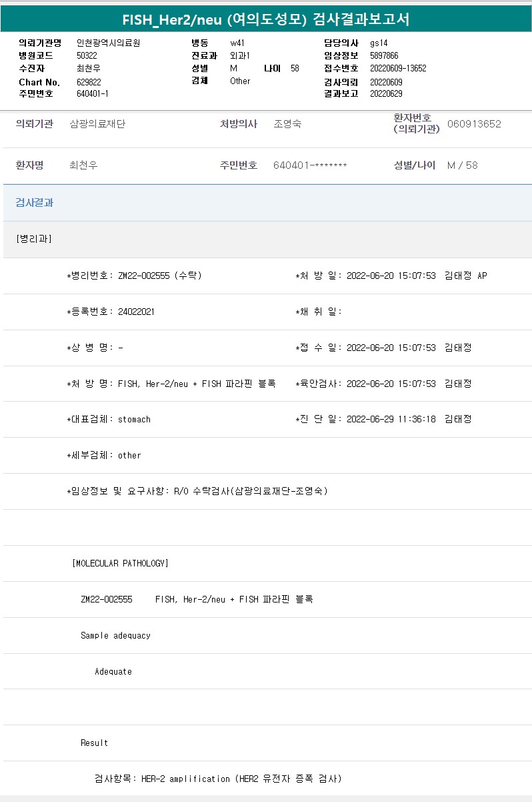The height and width of the screenshot is (802, 532).
Task: Click the 등록번호 value 24022021
Action: (136, 312)
